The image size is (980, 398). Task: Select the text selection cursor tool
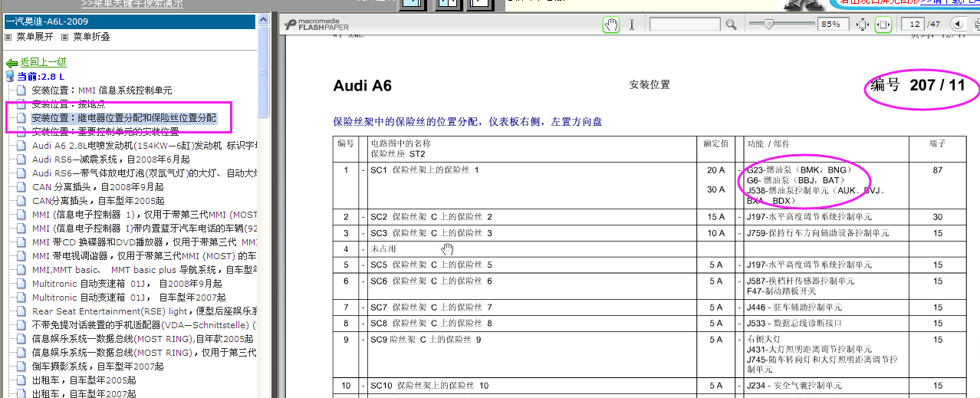click(x=632, y=25)
